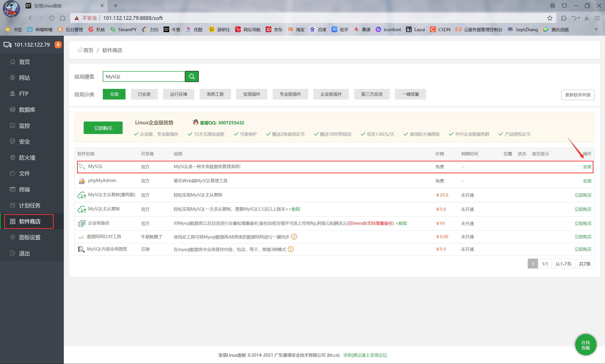The height and width of the screenshot is (364, 605).
Task: Open the 终端 terminal sidebar item
Action: coord(24,189)
